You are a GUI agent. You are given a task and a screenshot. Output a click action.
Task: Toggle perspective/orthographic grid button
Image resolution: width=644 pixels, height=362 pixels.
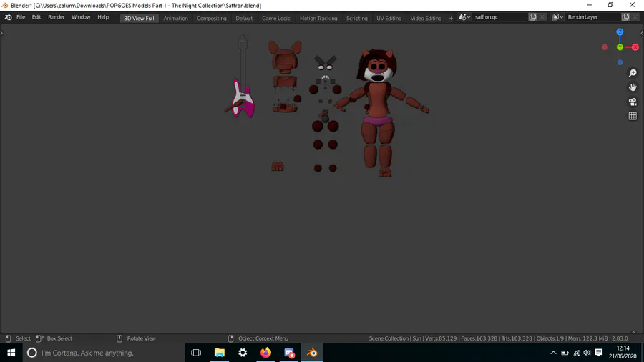click(x=633, y=116)
